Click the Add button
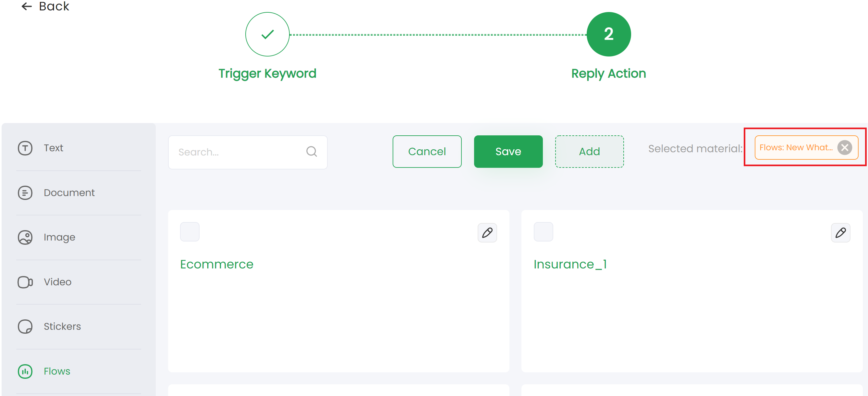 coord(589,151)
